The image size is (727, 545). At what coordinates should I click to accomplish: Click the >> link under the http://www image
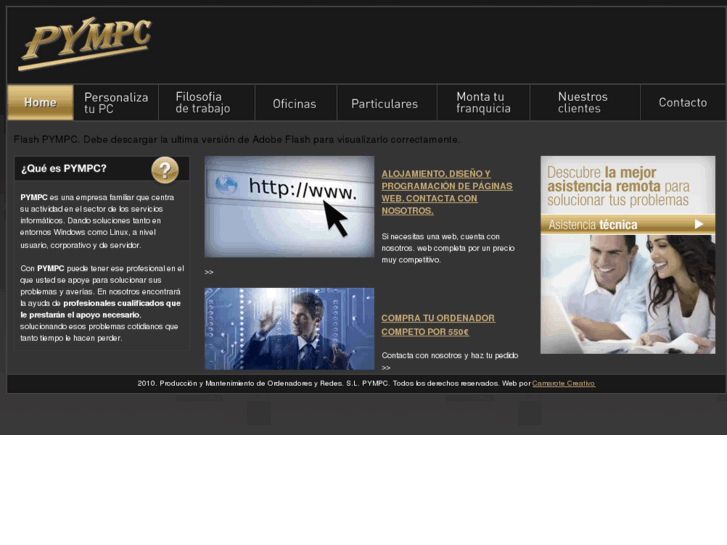[x=209, y=272]
